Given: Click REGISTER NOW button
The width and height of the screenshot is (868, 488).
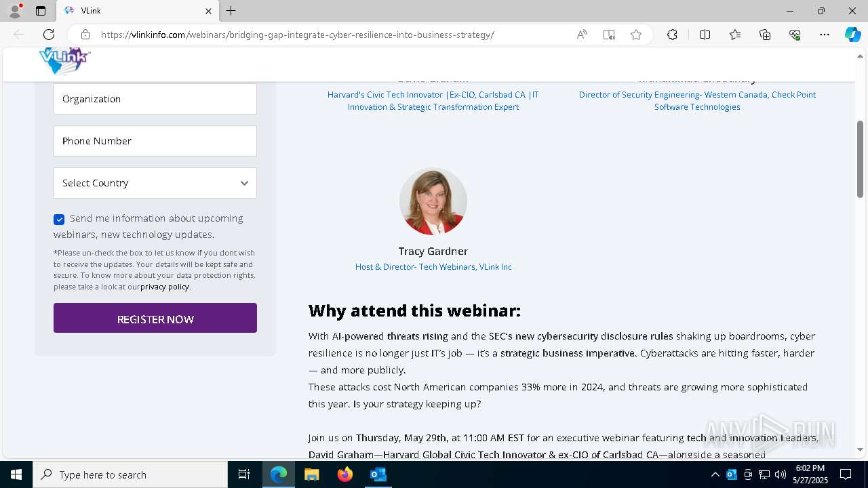Looking at the screenshot, I should (155, 318).
